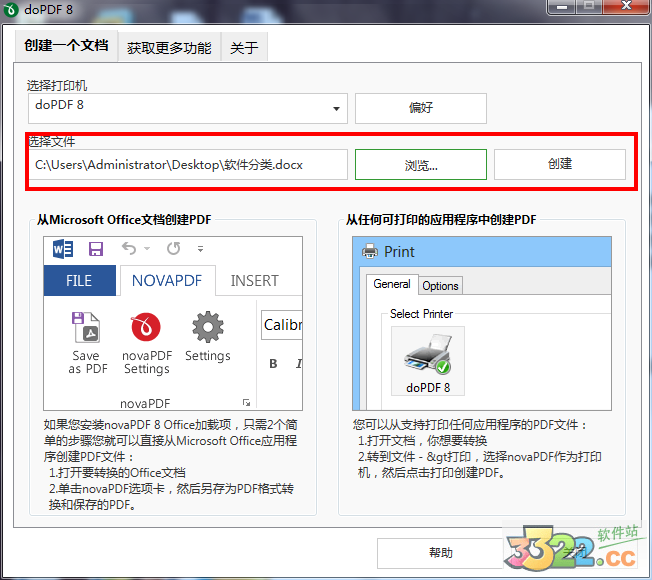The width and height of the screenshot is (652, 580).
Task: Select the doPDF 8 printer thumbnail
Action: (x=428, y=361)
